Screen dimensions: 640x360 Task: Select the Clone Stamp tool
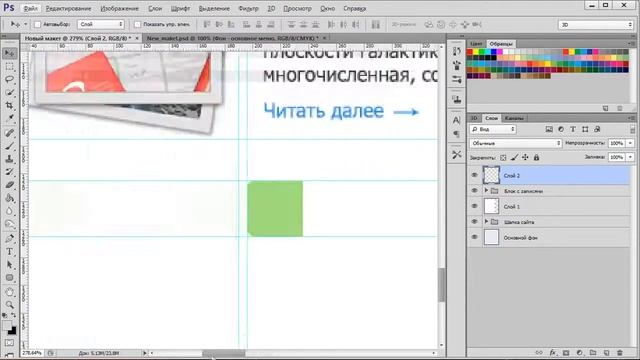(x=9, y=159)
